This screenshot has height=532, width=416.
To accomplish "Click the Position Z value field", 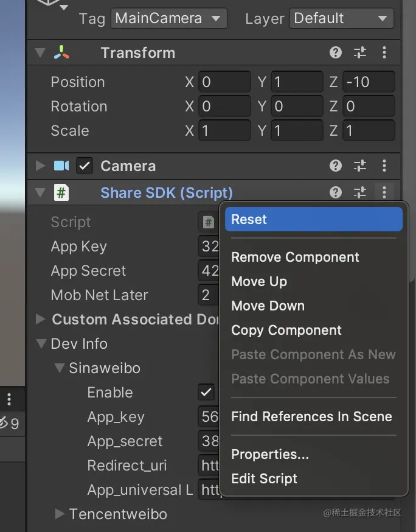I will (369, 82).
